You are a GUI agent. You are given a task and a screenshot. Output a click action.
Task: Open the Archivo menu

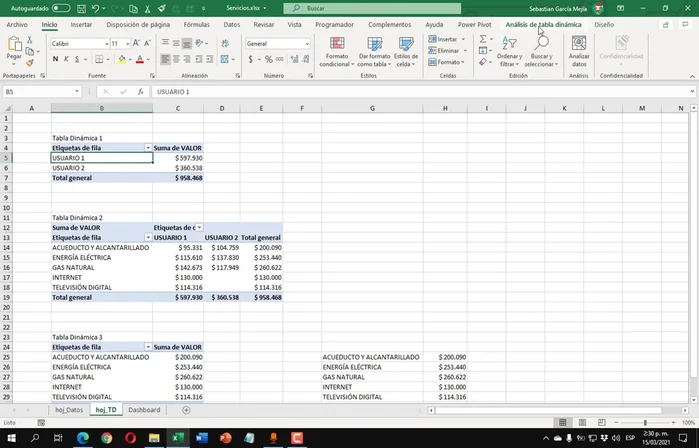[17, 25]
